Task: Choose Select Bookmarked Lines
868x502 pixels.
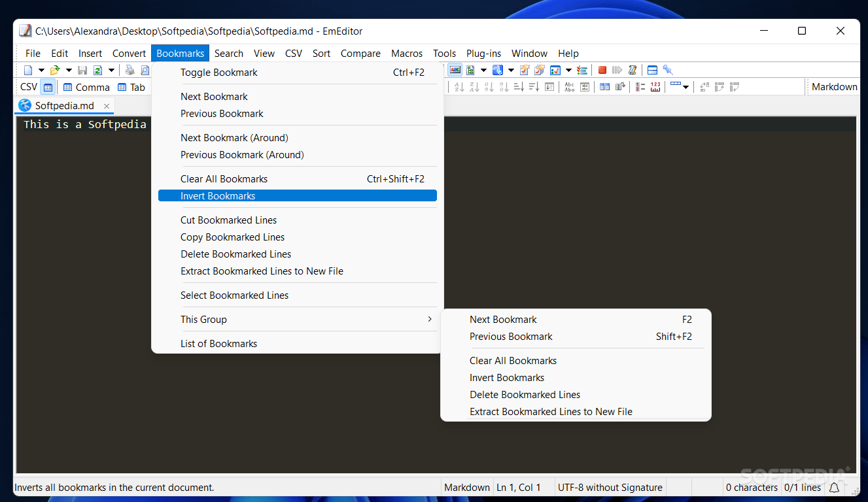Action: (x=298, y=295)
